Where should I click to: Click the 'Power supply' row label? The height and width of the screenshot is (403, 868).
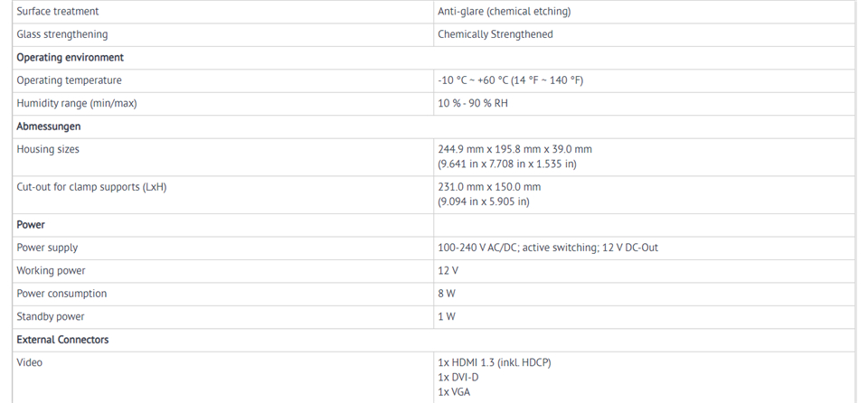(47, 248)
